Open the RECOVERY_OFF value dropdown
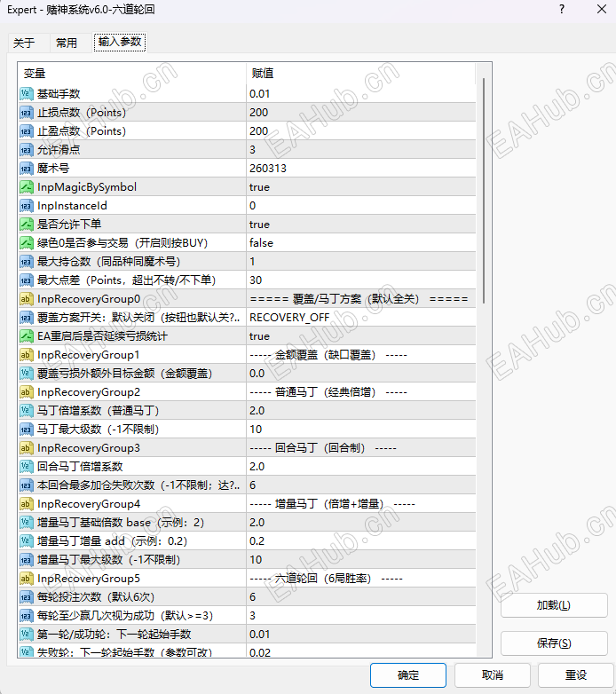 (x=361, y=318)
